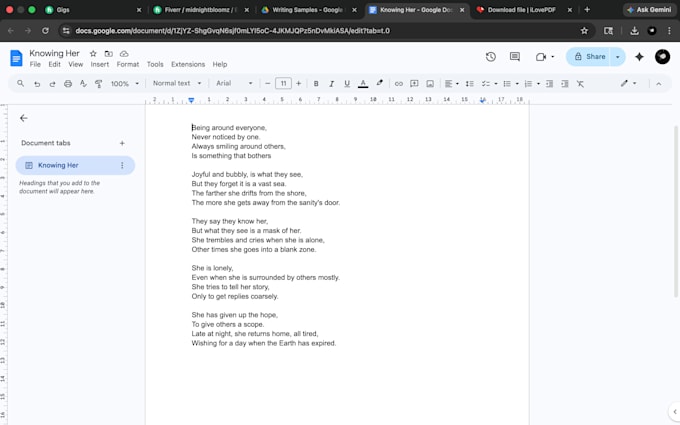The height and width of the screenshot is (425, 680).
Task: Close document tabs panel with back arrow
Action: pyautogui.click(x=24, y=118)
